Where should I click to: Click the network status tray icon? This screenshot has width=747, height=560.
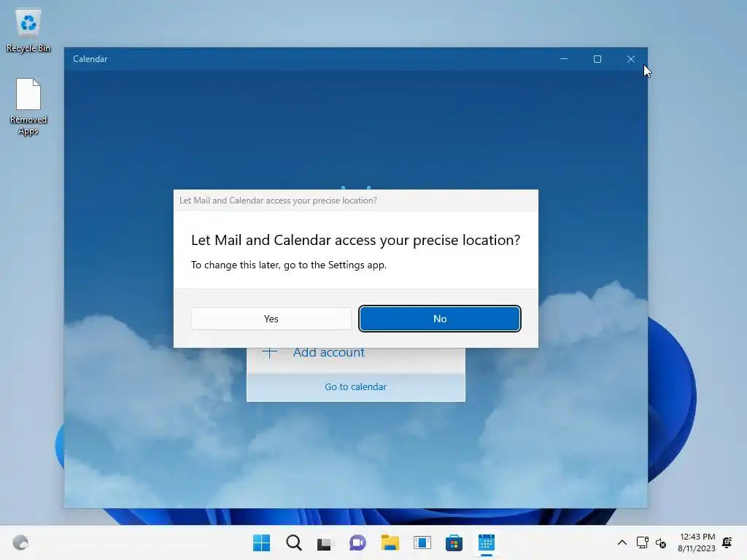[642, 542]
